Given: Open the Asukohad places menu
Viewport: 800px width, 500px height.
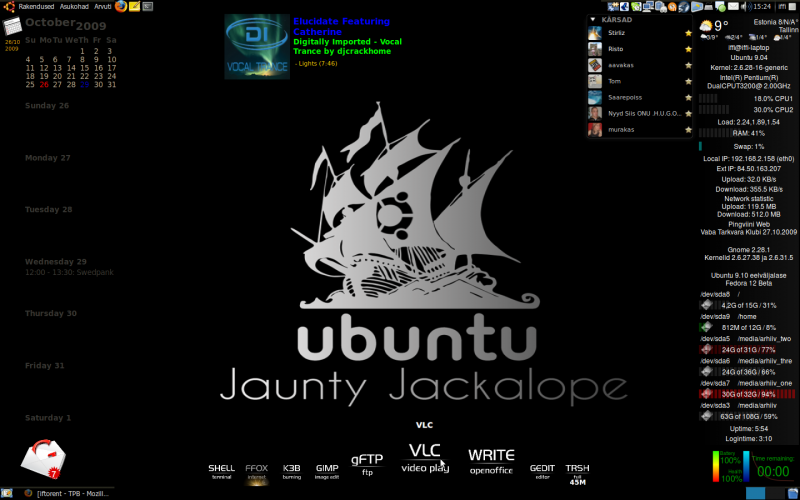Looking at the screenshot, I should coord(74,6).
